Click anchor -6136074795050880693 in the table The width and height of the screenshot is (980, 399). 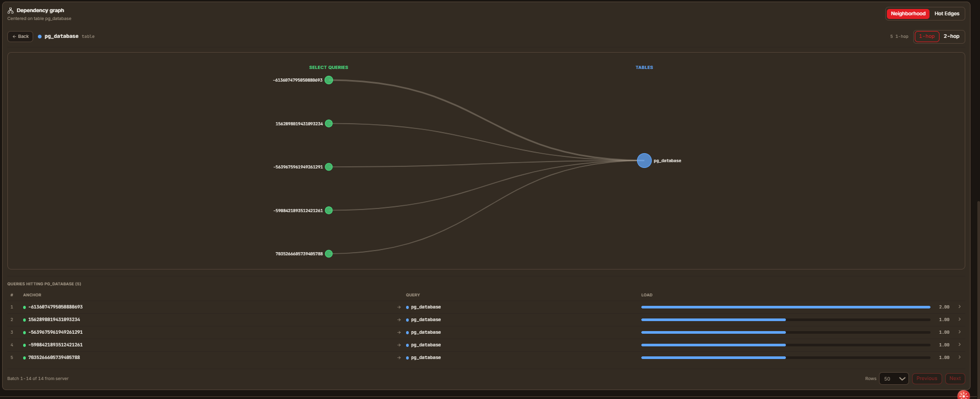coord(55,307)
